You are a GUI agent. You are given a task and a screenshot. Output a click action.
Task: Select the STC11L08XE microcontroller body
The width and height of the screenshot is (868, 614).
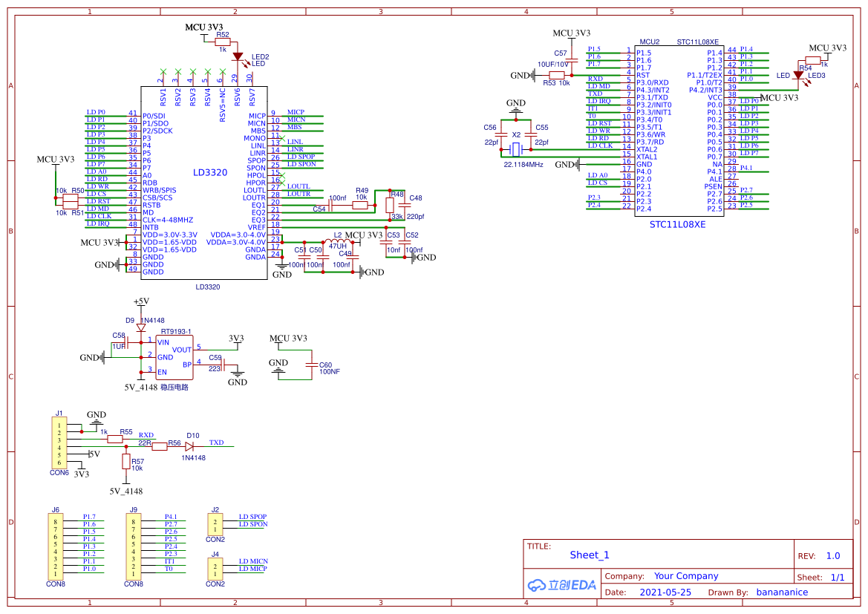pos(679,131)
